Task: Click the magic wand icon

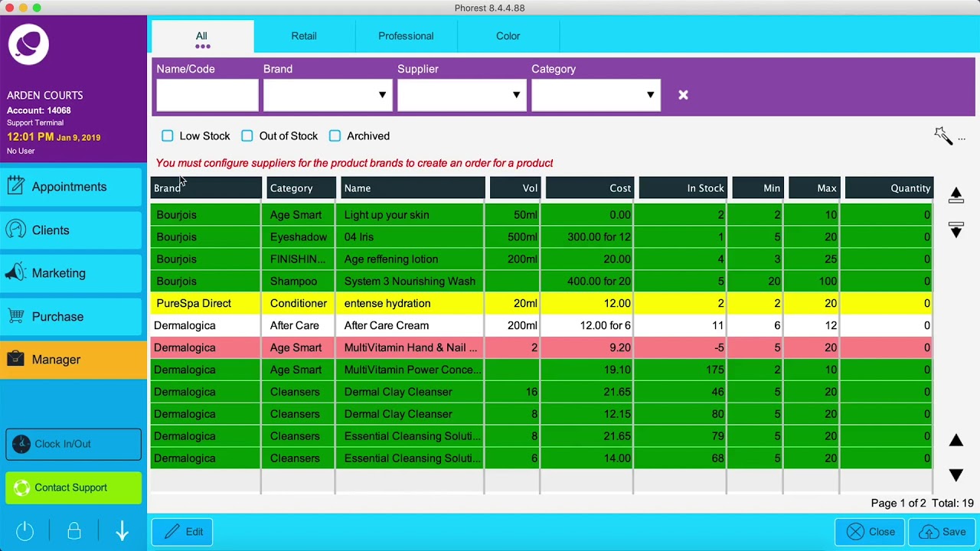Action: [x=943, y=136]
